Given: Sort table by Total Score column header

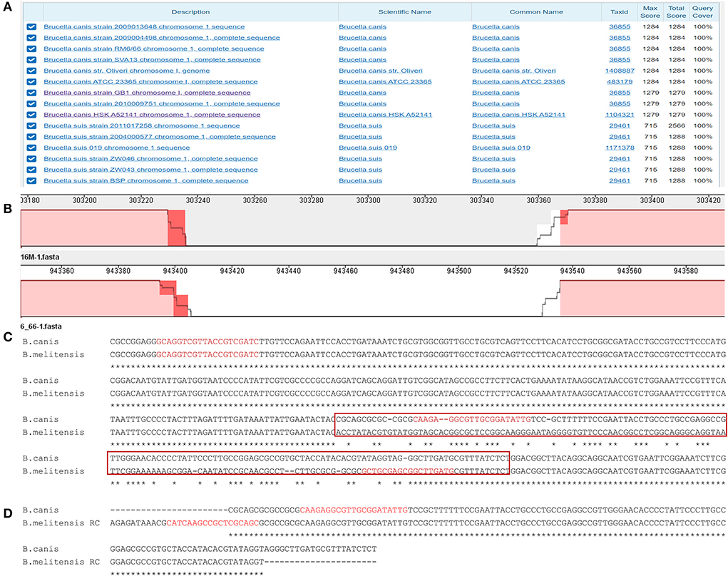Looking at the screenshot, I should (x=676, y=12).
